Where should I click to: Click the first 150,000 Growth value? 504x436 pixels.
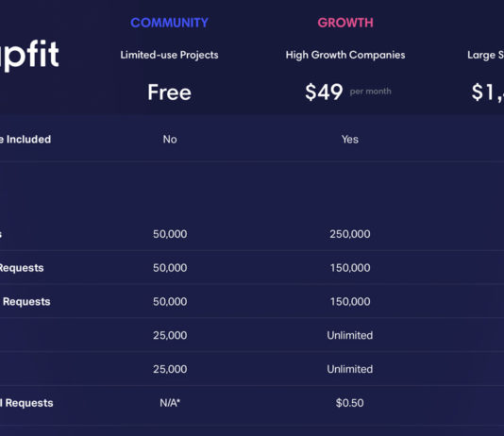click(350, 268)
